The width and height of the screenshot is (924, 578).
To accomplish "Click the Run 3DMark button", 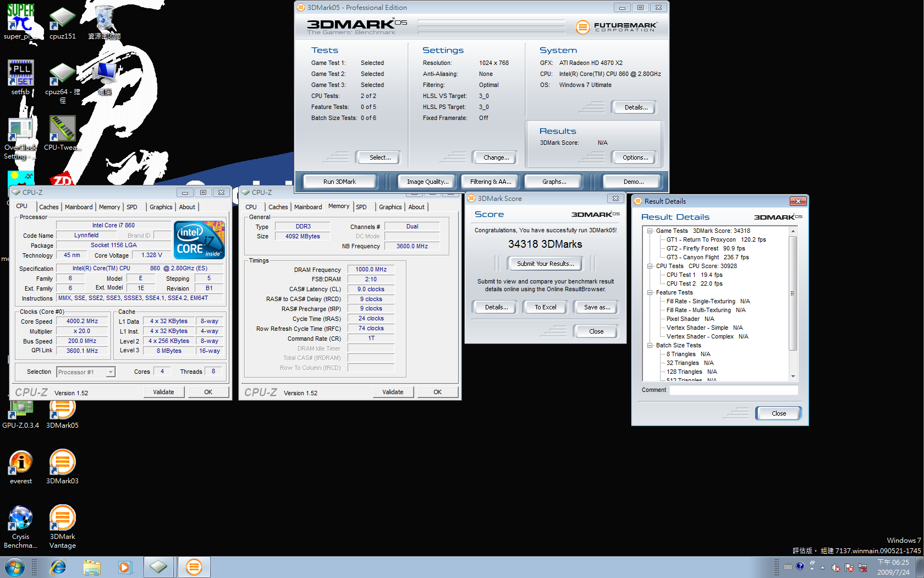I will pos(339,182).
